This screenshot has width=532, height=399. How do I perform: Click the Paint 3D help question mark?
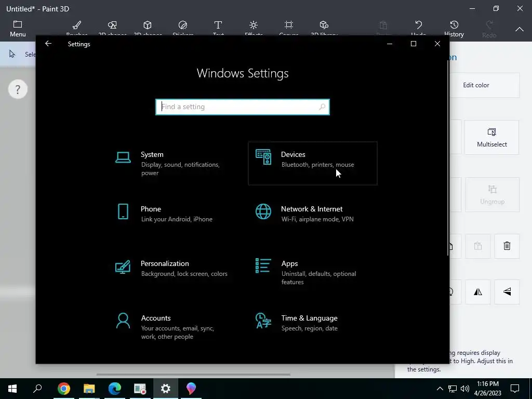tap(18, 89)
